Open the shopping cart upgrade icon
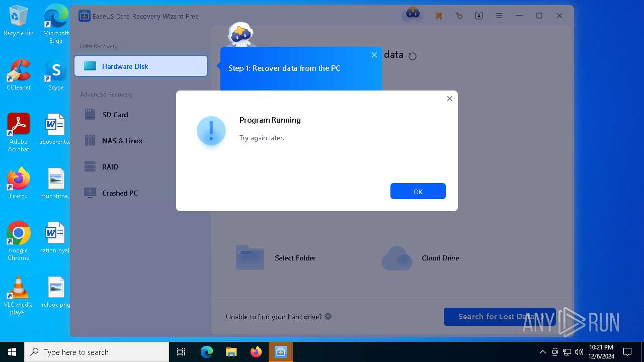The height and width of the screenshot is (362, 644). (439, 16)
